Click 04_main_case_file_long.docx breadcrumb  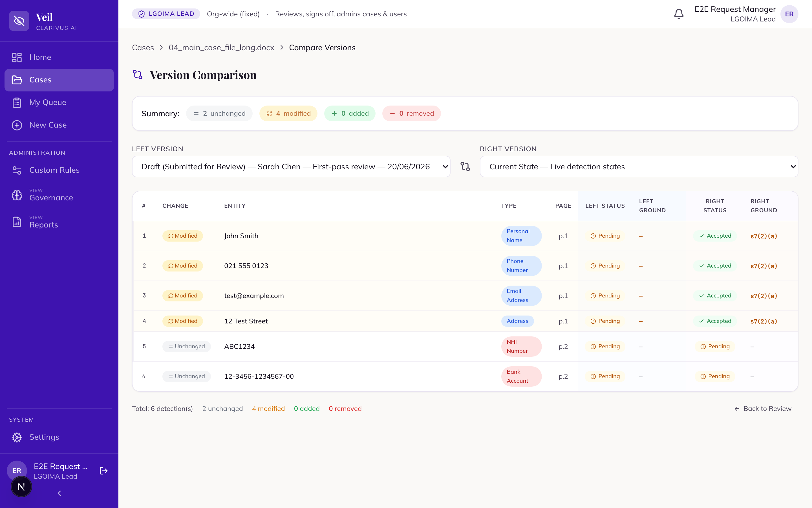pos(221,48)
